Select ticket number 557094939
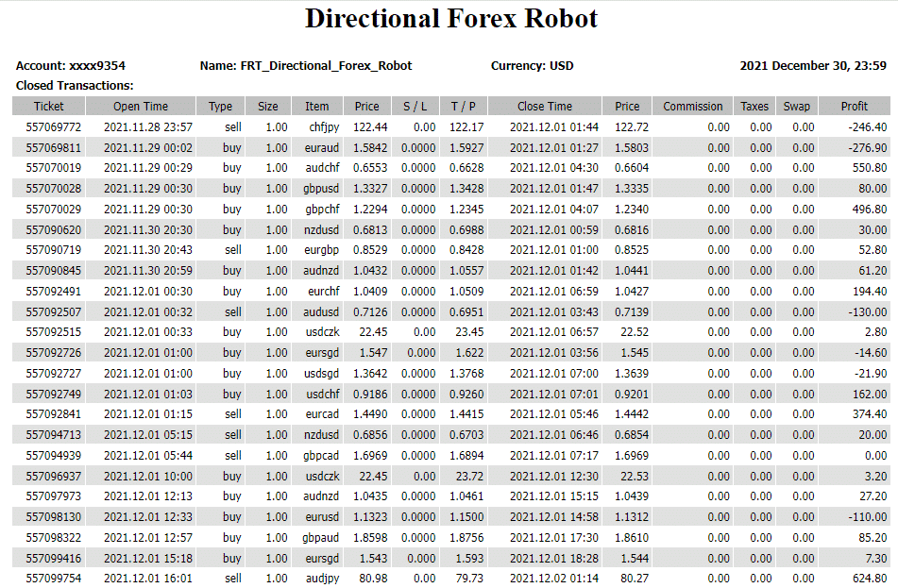The height and width of the screenshot is (588, 898). coord(53,455)
